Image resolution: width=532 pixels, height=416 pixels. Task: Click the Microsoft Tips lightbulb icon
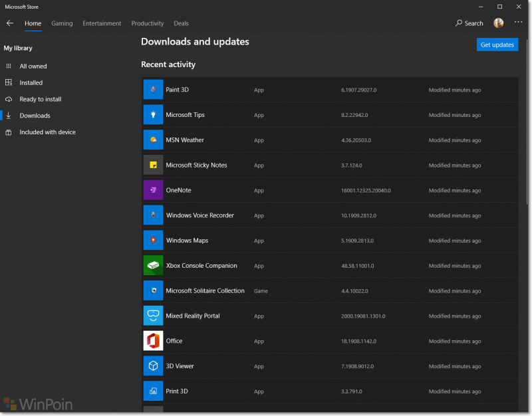coord(153,114)
